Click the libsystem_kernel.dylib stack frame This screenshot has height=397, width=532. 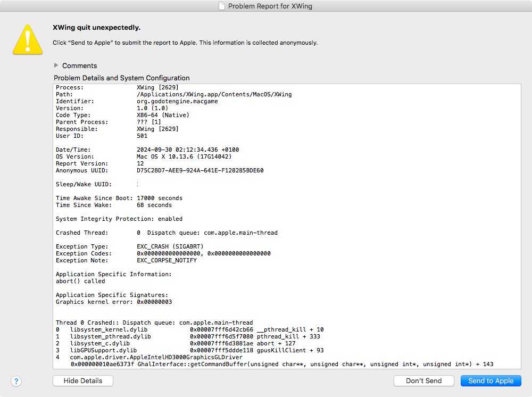190,329
